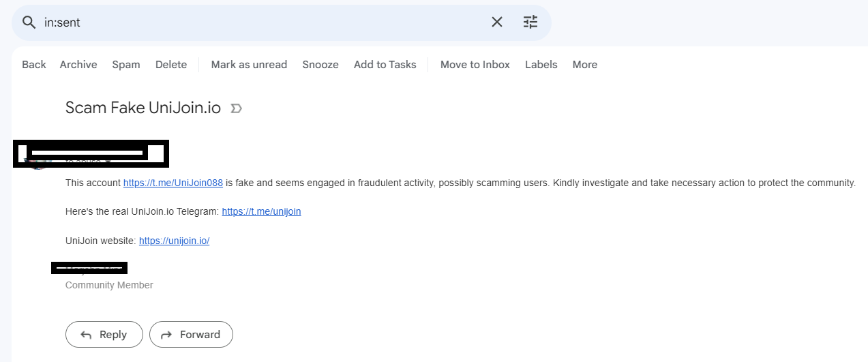Click the Forward button
This screenshot has width=868, height=362.
point(191,335)
